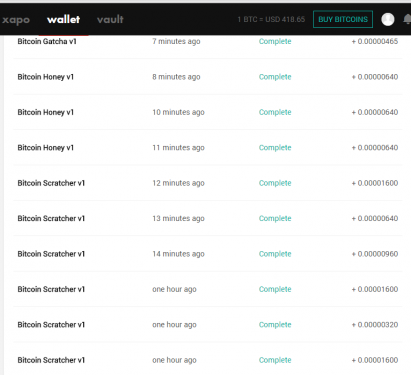Open the notifications bell icon

click(x=407, y=19)
